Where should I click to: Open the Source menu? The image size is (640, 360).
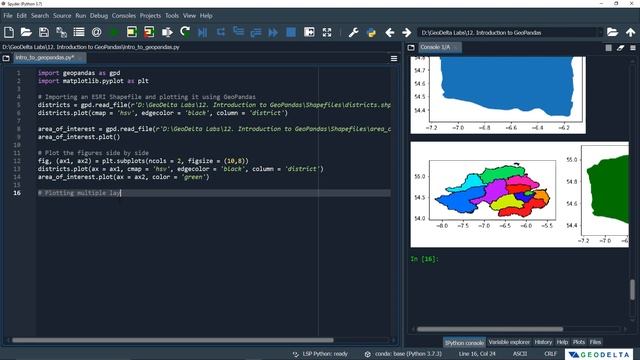[x=62, y=16]
